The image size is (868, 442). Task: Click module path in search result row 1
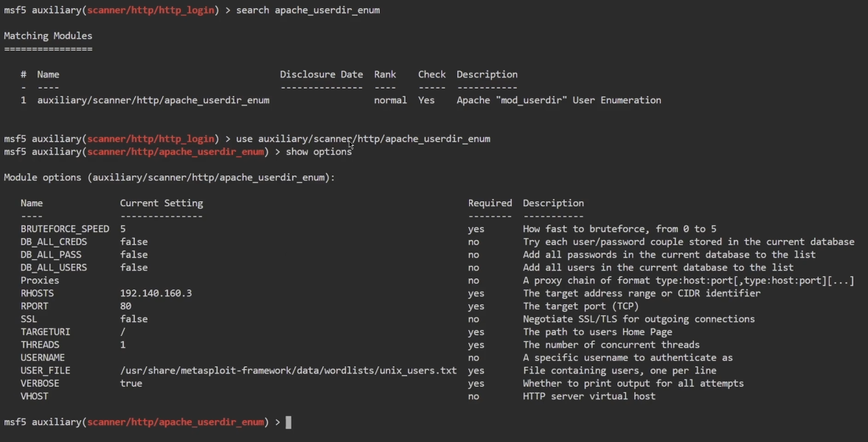click(153, 100)
